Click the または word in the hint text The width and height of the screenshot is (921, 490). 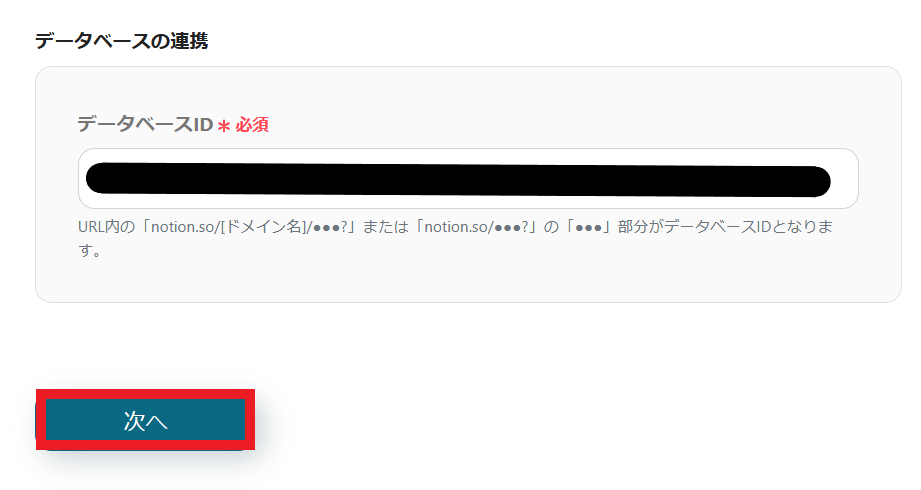pyautogui.click(x=385, y=227)
